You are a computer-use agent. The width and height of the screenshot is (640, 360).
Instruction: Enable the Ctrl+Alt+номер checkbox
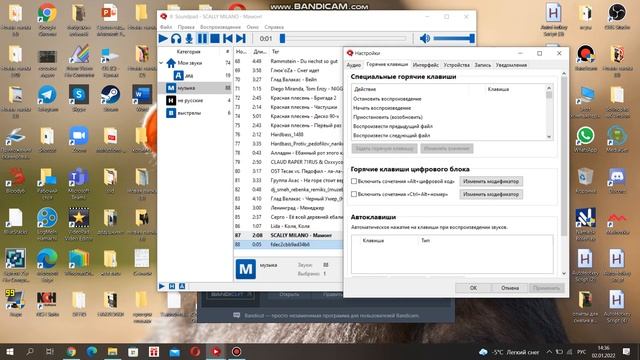tap(354, 194)
